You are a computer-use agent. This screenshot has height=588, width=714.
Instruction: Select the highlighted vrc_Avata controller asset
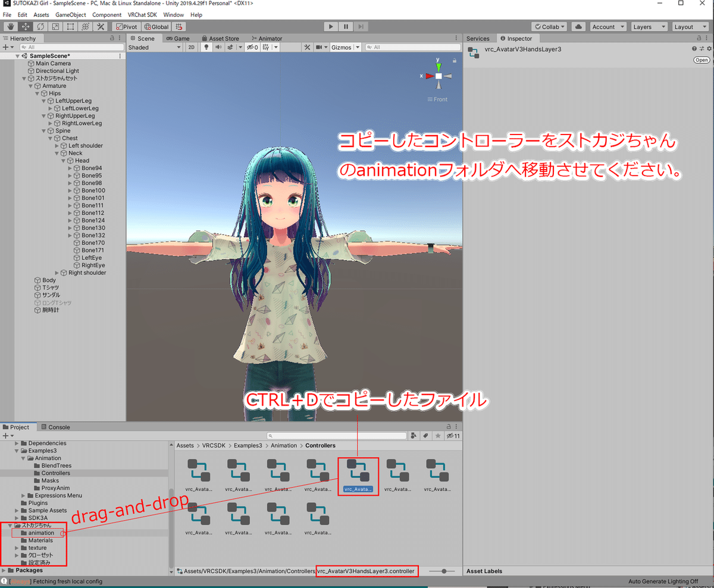(x=358, y=475)
